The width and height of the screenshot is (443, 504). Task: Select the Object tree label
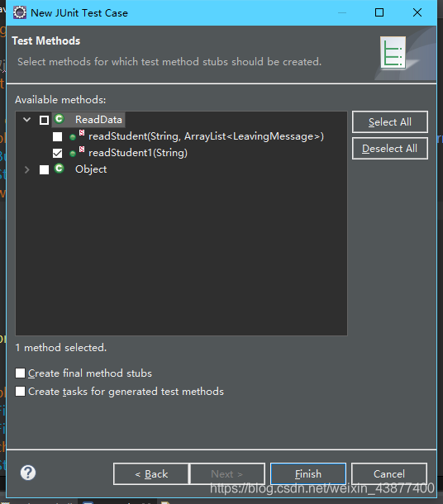click(x=91, y=169)
